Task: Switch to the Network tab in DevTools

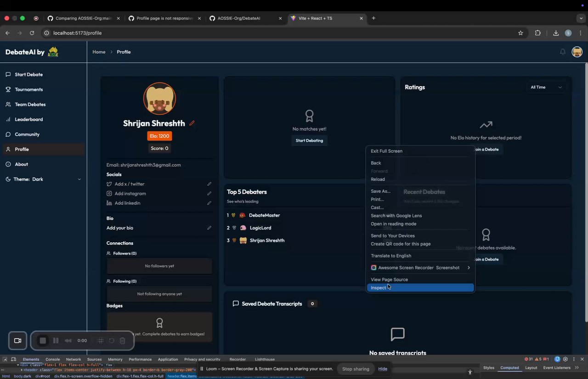Action: 73,359
